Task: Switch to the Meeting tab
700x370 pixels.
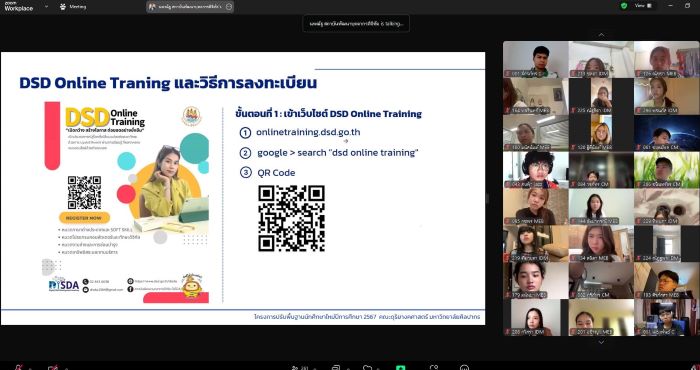Action: [x=73, y=7]
